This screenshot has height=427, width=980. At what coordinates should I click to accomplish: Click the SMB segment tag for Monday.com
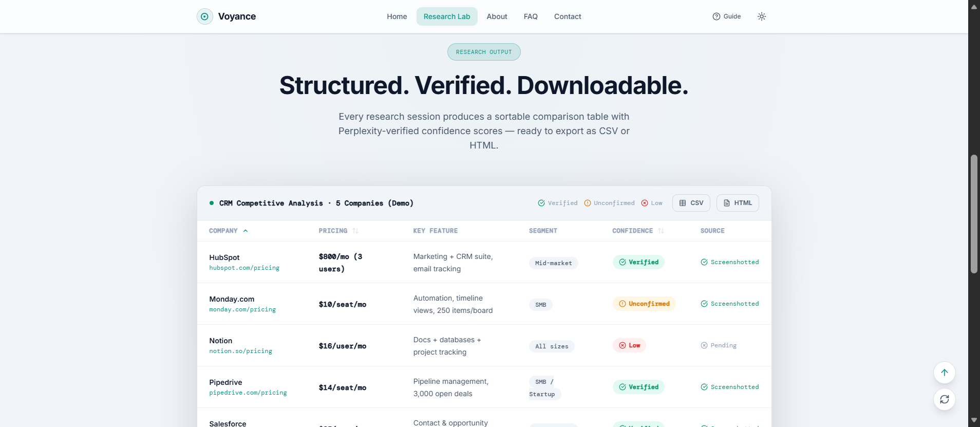point(541,305)
